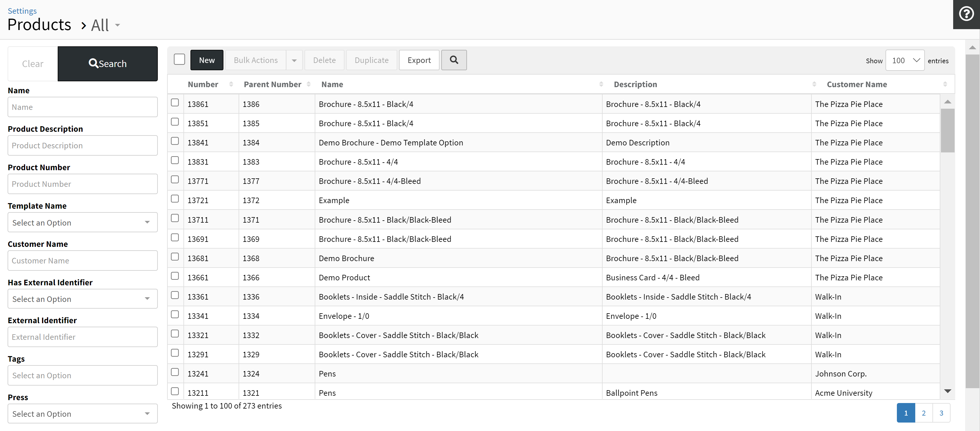
Task: Sort by Name column sort arrows
Action: [x=601, y=85]
